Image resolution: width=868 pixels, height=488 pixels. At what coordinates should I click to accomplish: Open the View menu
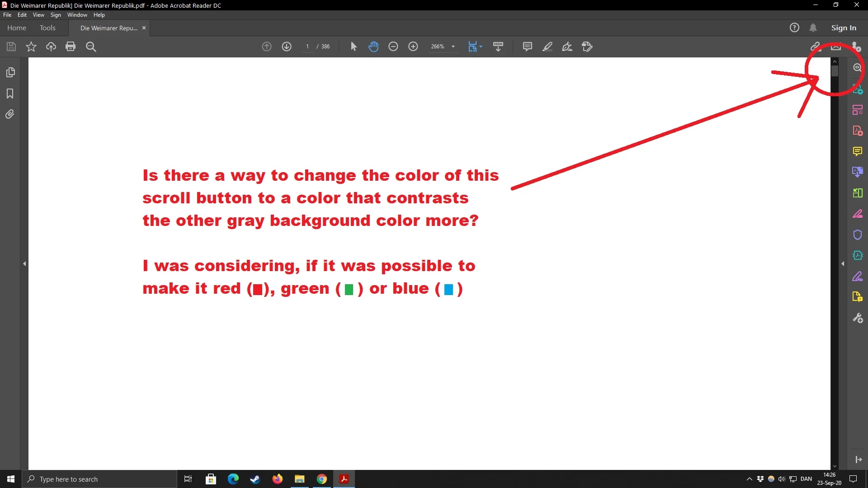[38, 15]
